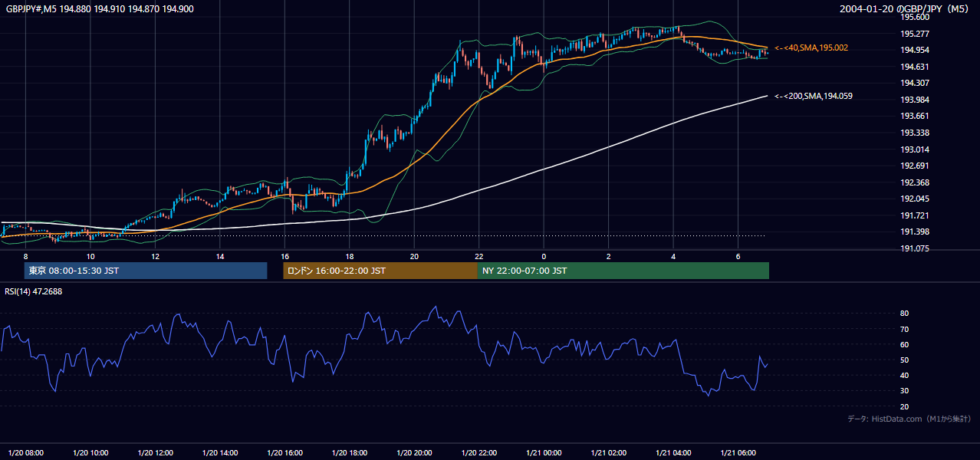Screen dimensions: 980x460
Task: Click price axis value 194.307
Action: [915, 83]
